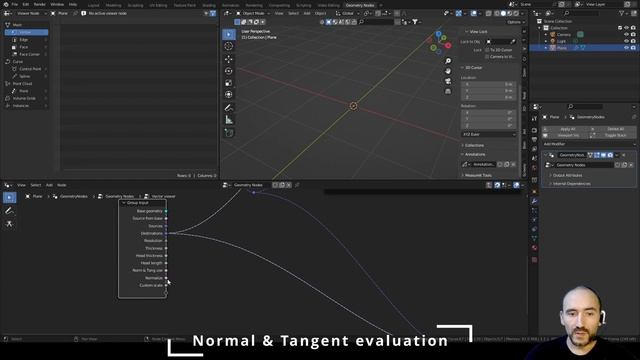
Task: Select Face Corner domain in spreadsheet
Action: click(x=29, y=54)
